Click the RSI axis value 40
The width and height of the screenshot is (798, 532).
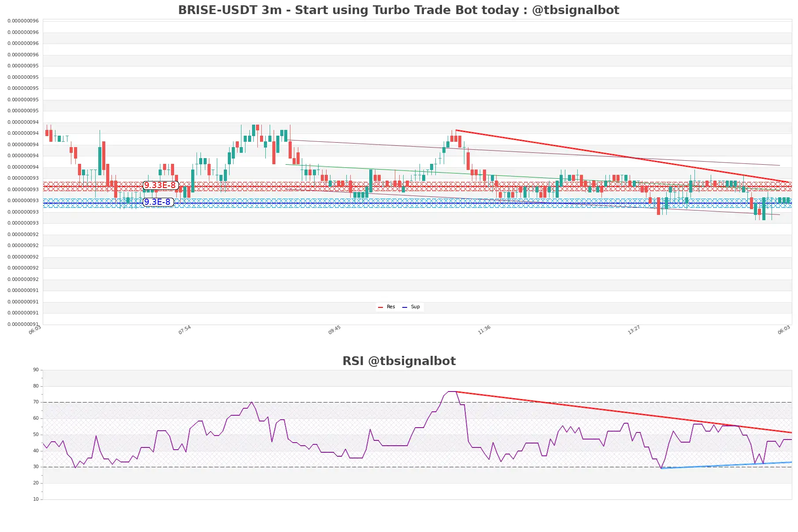pos(36,451)
